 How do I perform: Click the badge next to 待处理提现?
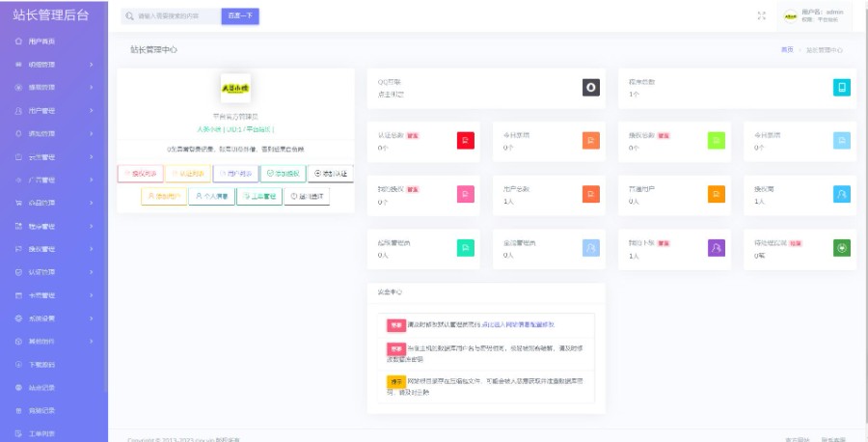(x=796, y=243)
